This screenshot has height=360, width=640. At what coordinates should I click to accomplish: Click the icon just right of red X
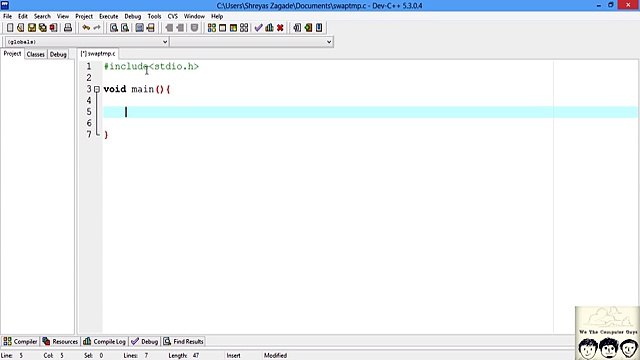pos(297,28)
